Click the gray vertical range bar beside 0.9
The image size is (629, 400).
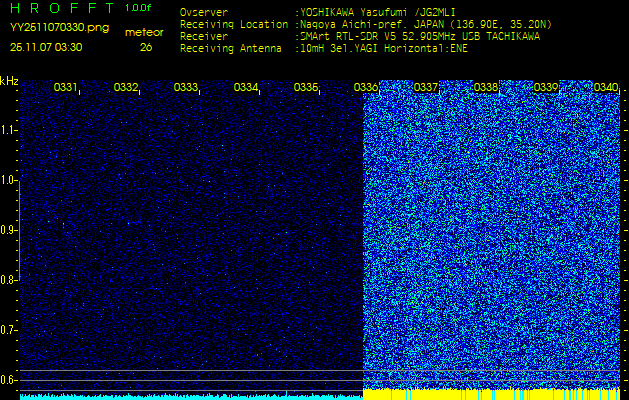(x=19, y=231)
